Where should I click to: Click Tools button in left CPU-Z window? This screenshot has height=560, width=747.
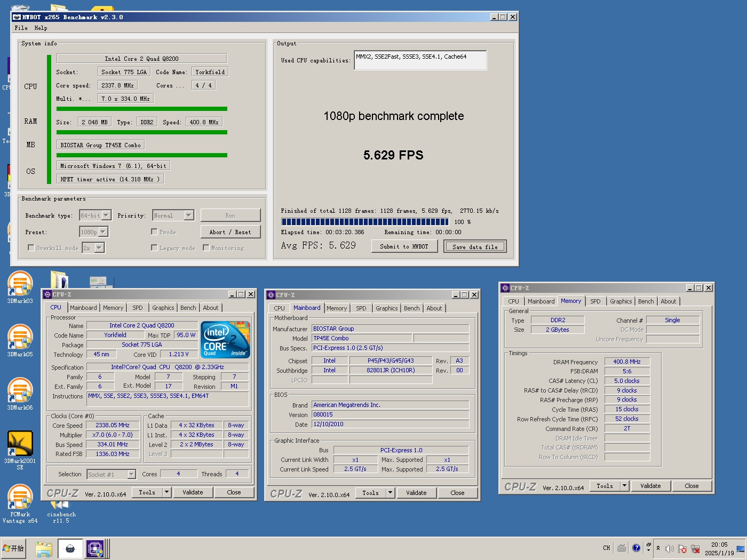tap(147, 492)
